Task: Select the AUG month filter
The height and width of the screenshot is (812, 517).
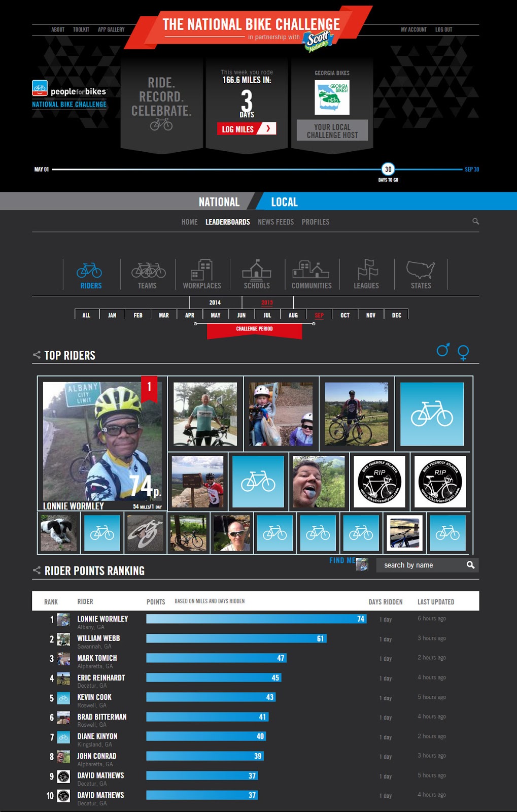Action: coord(293,315)
